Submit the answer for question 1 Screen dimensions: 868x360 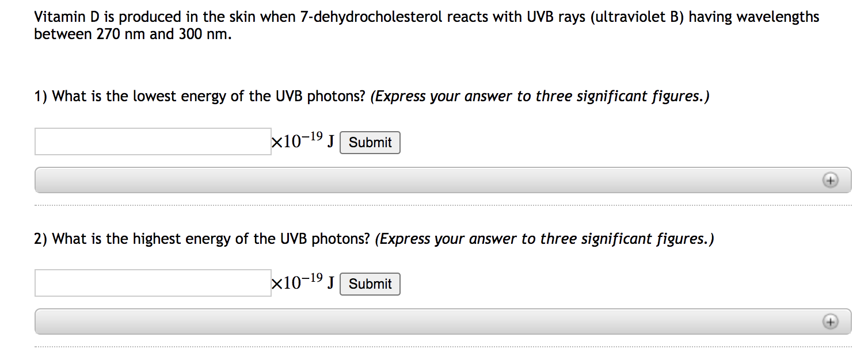tap(370, 143)
